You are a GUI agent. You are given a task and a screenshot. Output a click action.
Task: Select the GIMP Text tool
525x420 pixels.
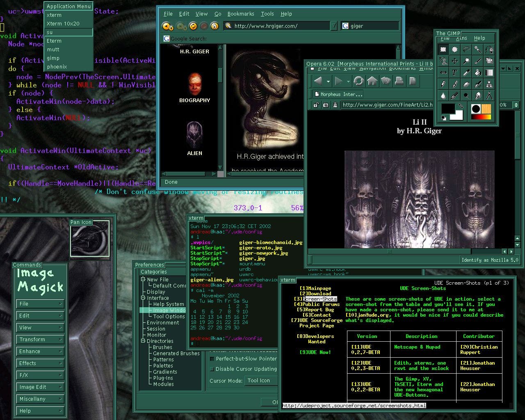pos(454,73)
